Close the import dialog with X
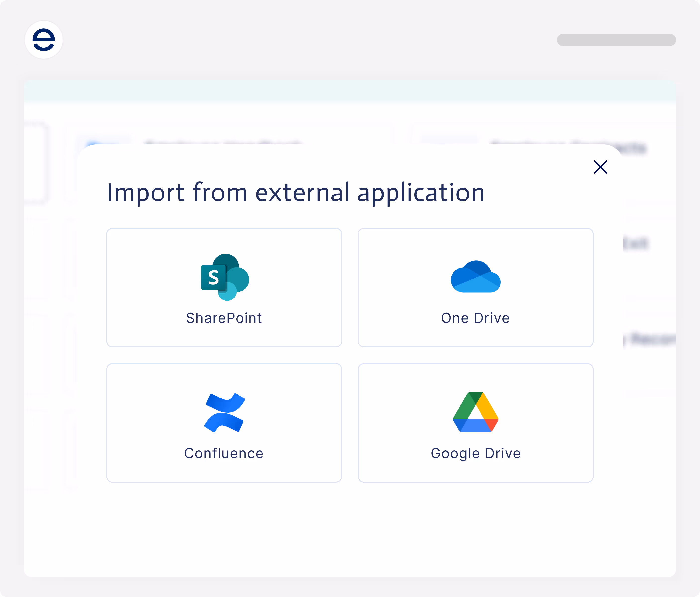 click(600, 167)
